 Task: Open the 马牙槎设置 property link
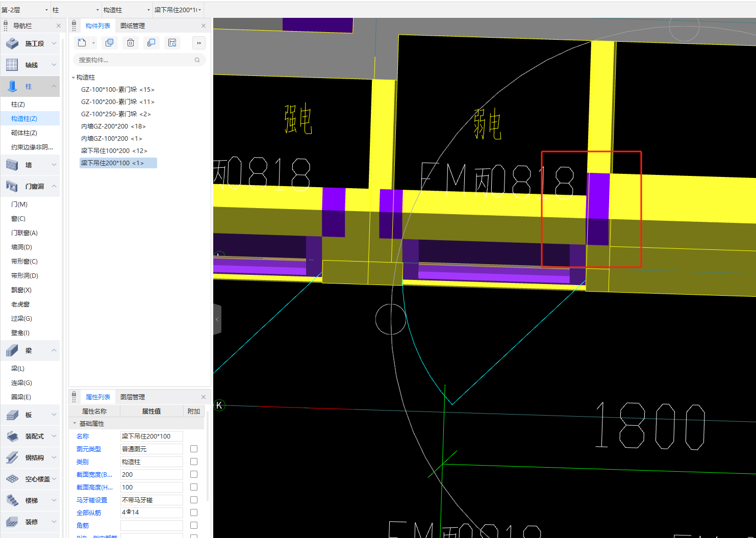tap(92, 500)
